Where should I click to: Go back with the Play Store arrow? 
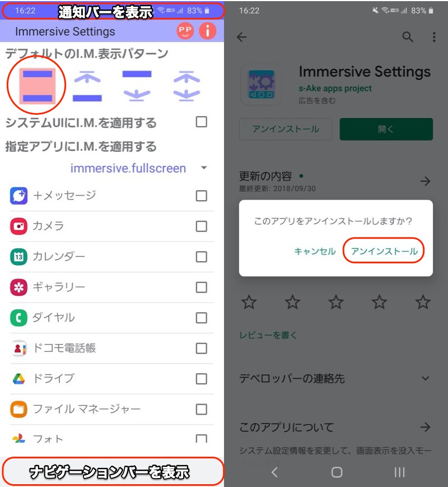(x=241, y=38)
